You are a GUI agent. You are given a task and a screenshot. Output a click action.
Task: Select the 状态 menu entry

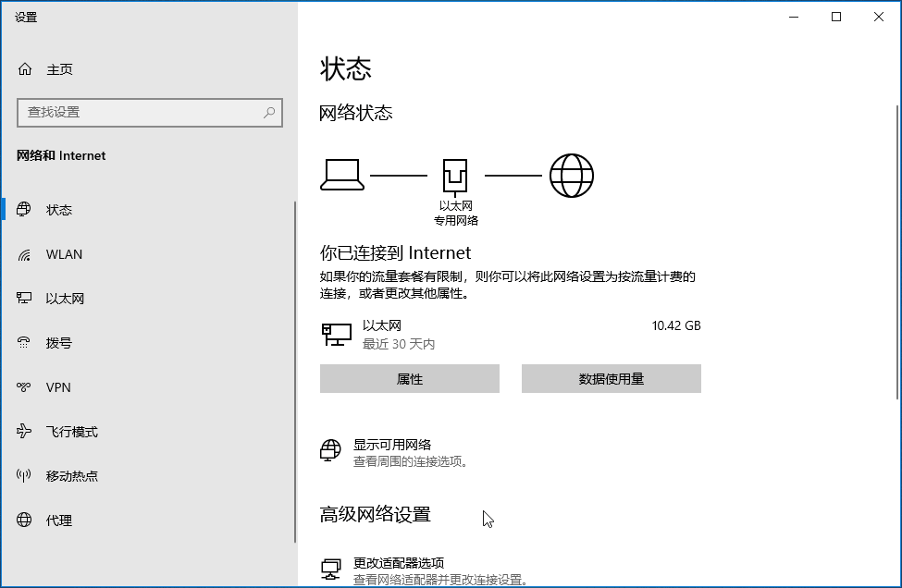[59, 210]
